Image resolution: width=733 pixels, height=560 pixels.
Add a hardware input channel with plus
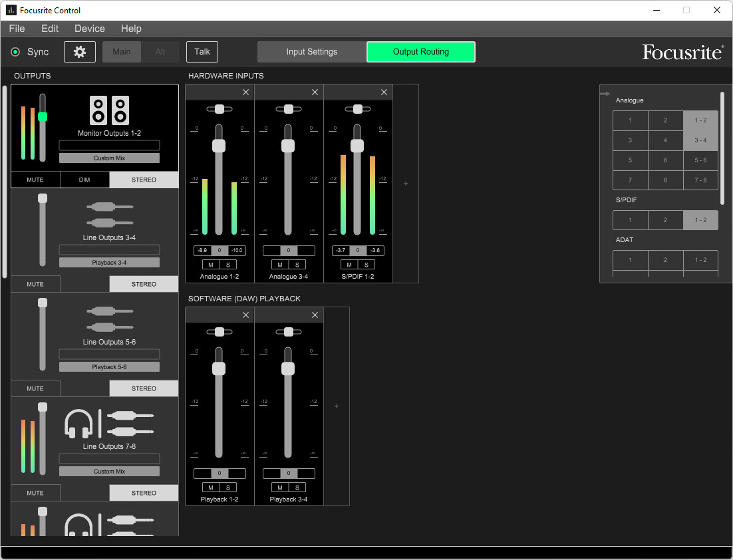[406, 184]
